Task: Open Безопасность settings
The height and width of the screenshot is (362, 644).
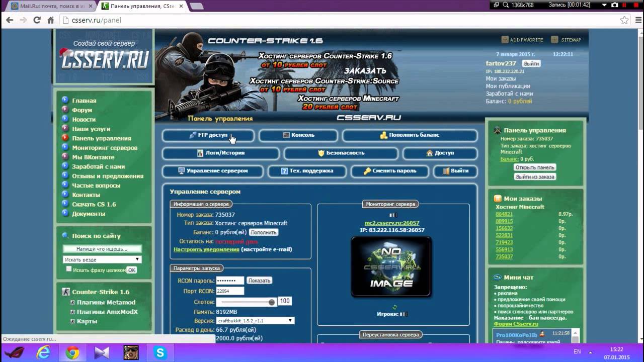Action: 341,153
